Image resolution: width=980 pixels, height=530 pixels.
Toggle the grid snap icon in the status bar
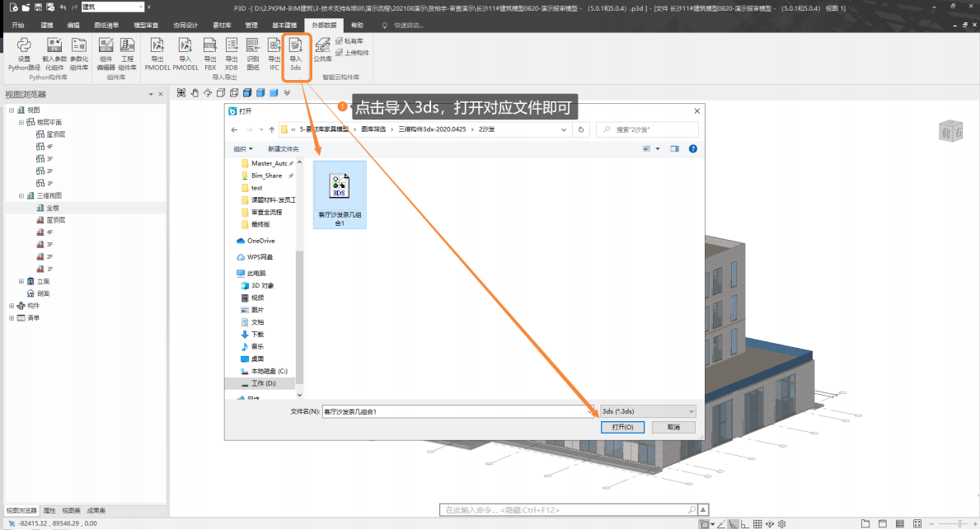(x=757, y=523)
